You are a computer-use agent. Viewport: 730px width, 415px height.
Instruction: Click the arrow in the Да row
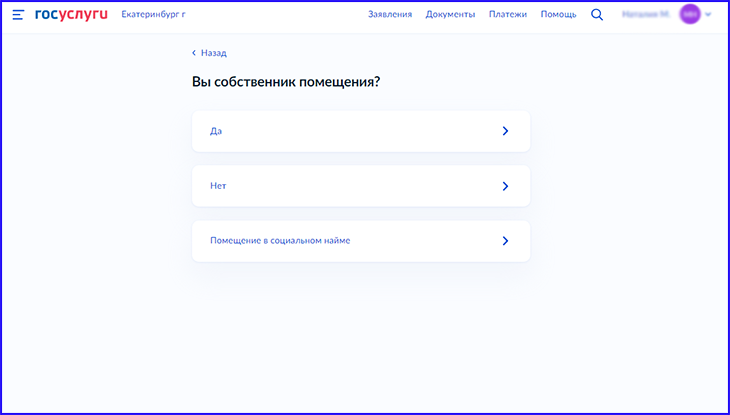pyautogui.click(x=505, y=131)
